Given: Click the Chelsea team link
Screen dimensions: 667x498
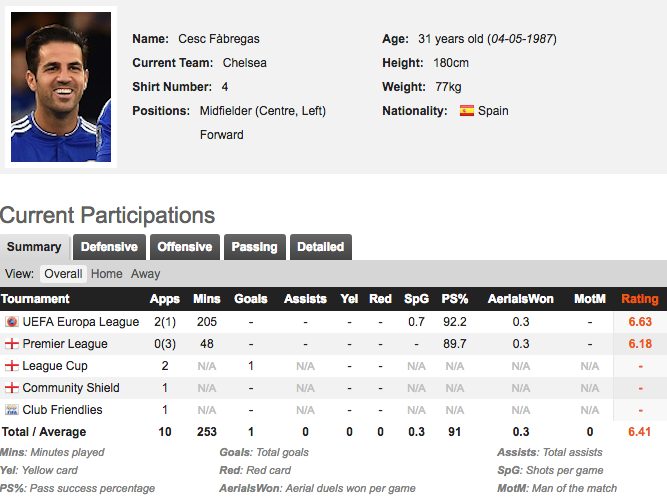Looking at the screenshot, I should [244, 63].
